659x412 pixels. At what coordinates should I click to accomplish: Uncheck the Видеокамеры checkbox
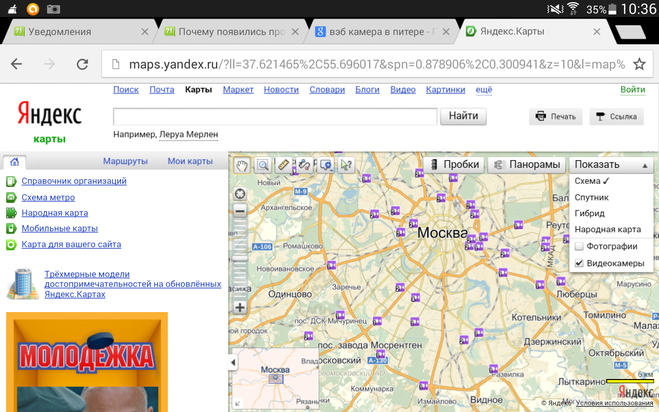point(579,263)
